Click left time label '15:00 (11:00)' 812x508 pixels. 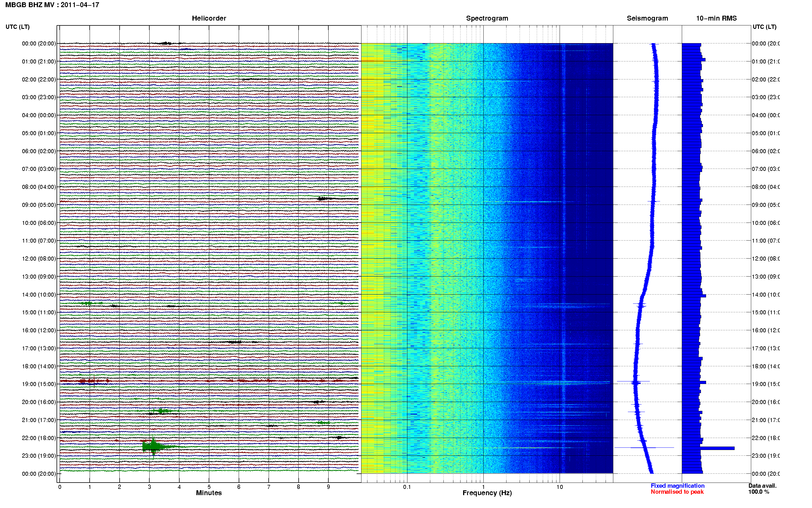pos(39,313)
